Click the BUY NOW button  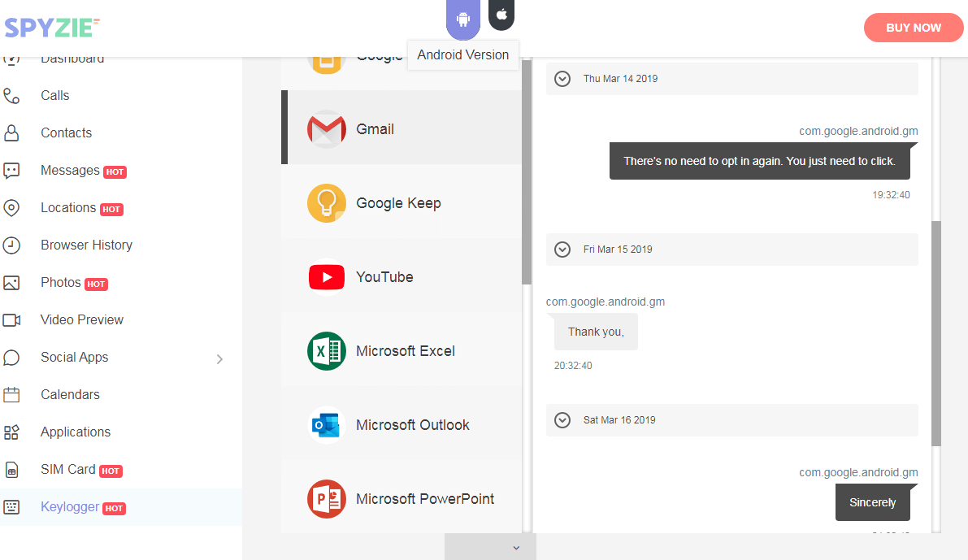[914, 28]
